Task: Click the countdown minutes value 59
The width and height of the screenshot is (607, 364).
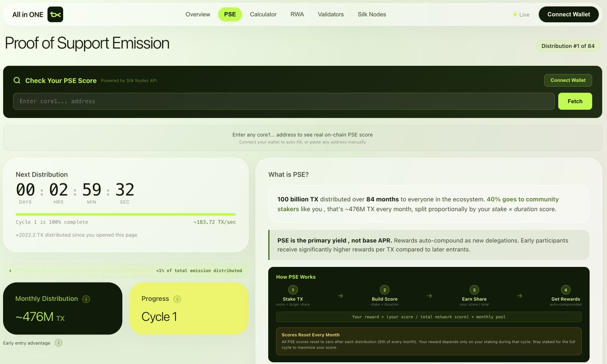Action: [x=92, y=190]
